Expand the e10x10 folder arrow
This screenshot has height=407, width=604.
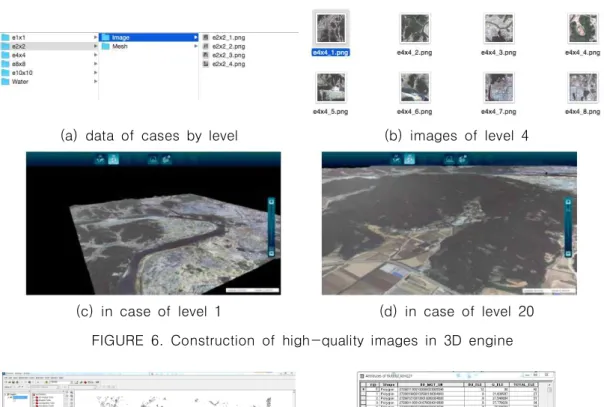pyautogui.click(x=95, y=73)
